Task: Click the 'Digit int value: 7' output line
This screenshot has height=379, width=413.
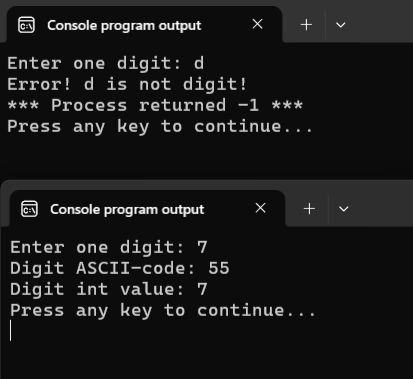Action: [x=109, y=289]
